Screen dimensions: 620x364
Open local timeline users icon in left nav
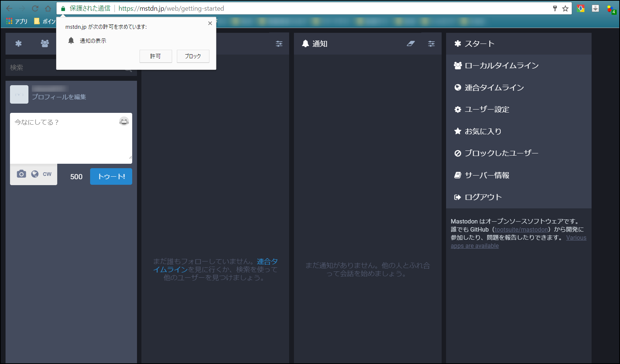click(45, 44)
